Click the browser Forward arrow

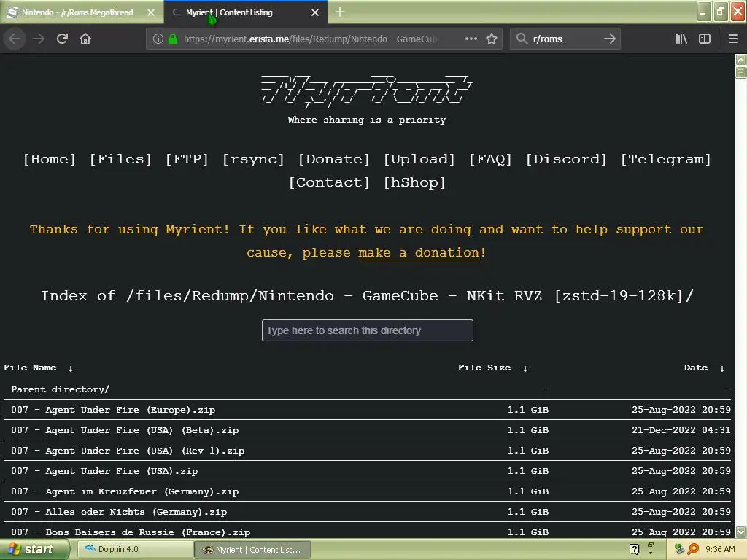[x=39, y=39]
